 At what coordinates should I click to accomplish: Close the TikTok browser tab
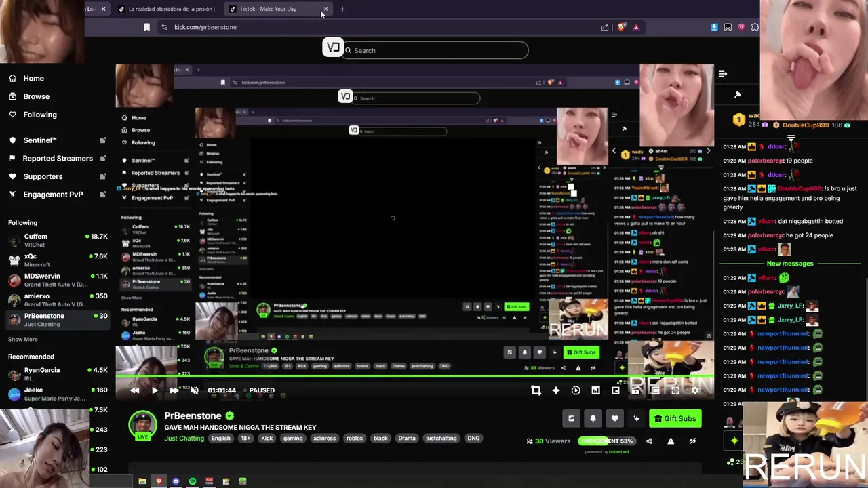tap(325, 9)
